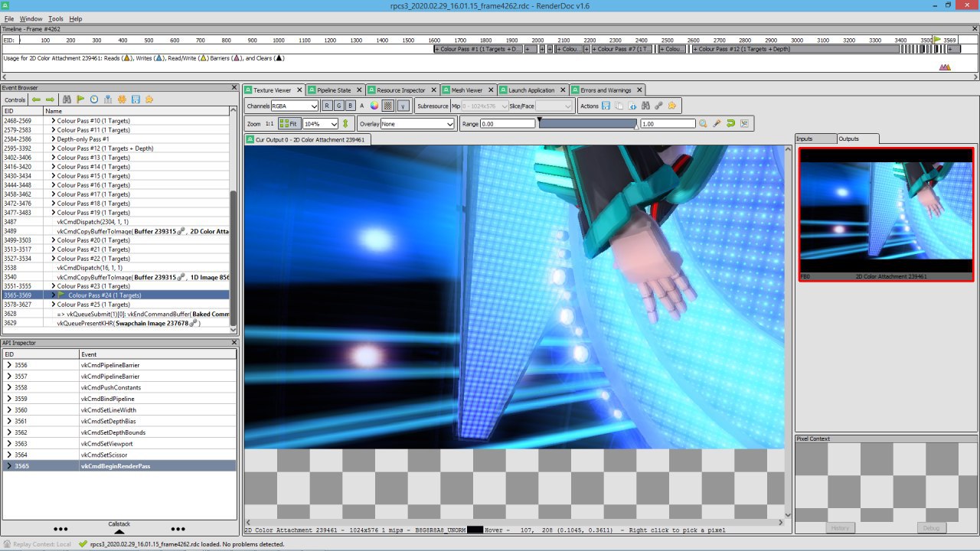The image size is (980, 551).
Task: Click the zoom range magnifier icon
Action: tap(703, 123)
